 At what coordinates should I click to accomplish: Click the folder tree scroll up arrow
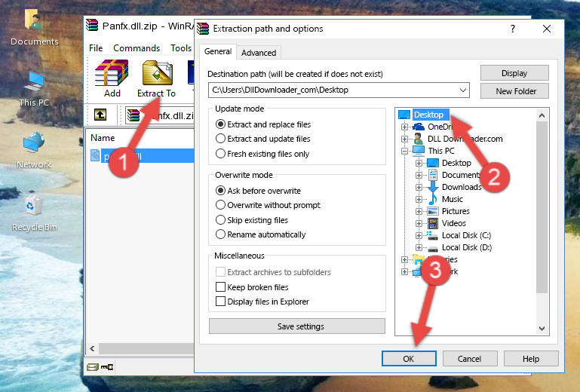click(x=542, y=115)
